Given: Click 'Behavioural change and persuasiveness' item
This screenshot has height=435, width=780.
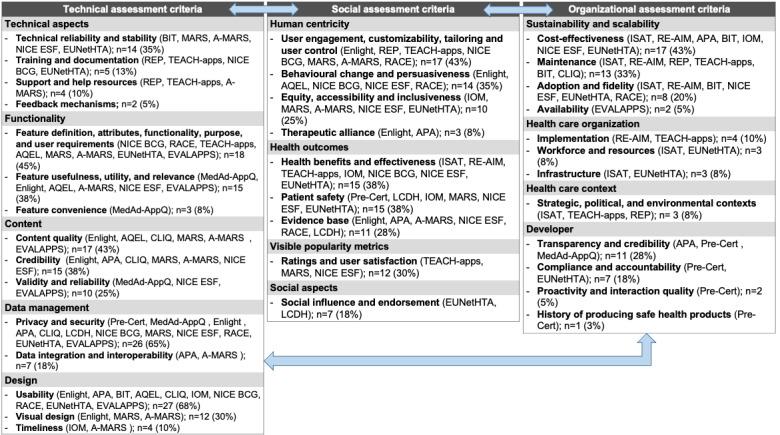Looking at the screenshot, I should 375,74.
